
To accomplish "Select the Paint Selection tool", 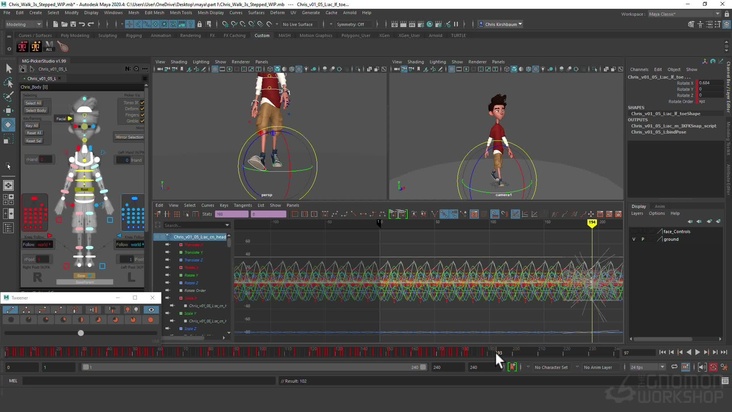I will (x=8, y=97).
